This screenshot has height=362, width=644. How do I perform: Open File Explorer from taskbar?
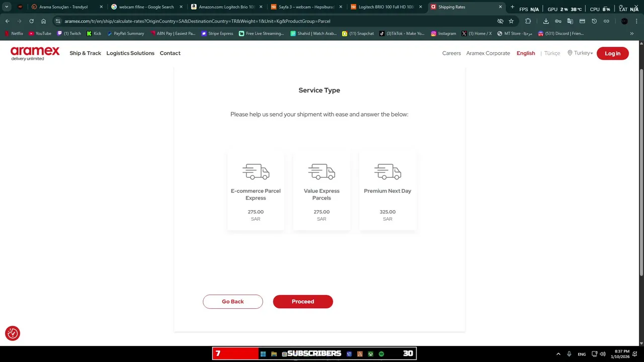[x=274, y=354]
